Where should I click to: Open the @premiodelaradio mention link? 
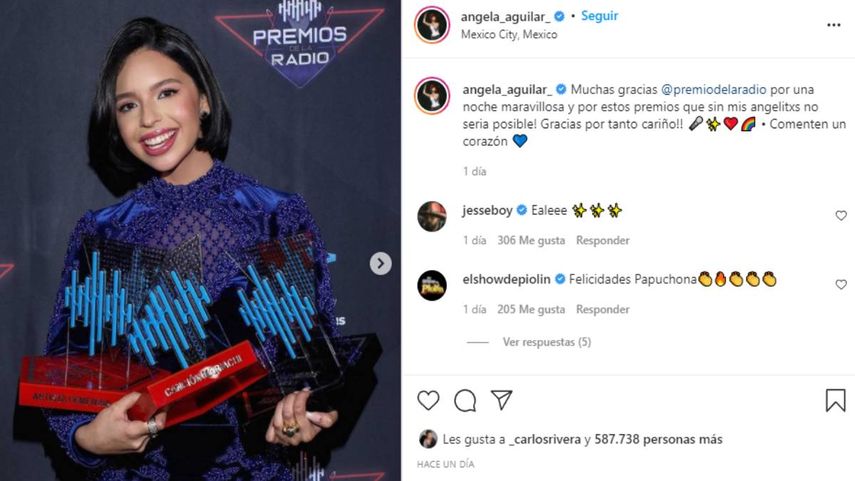click(x=713, y=89)
